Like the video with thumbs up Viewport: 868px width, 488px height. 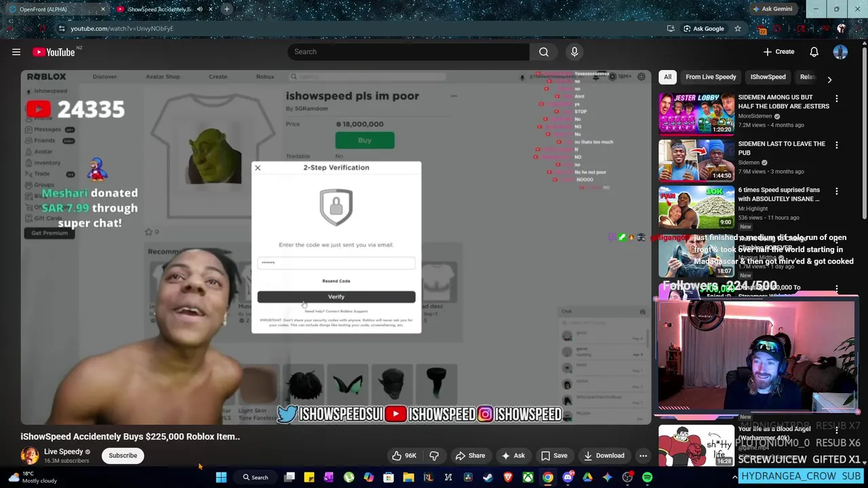point(404,455)
